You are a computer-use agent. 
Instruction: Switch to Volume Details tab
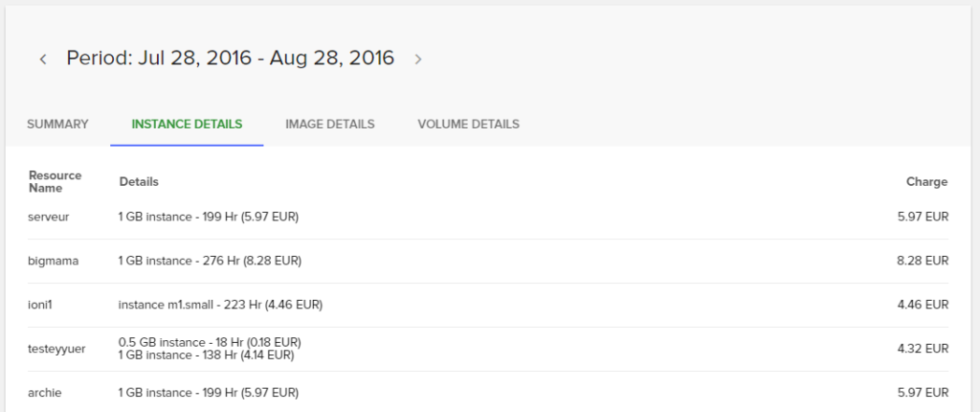point(468,124)
